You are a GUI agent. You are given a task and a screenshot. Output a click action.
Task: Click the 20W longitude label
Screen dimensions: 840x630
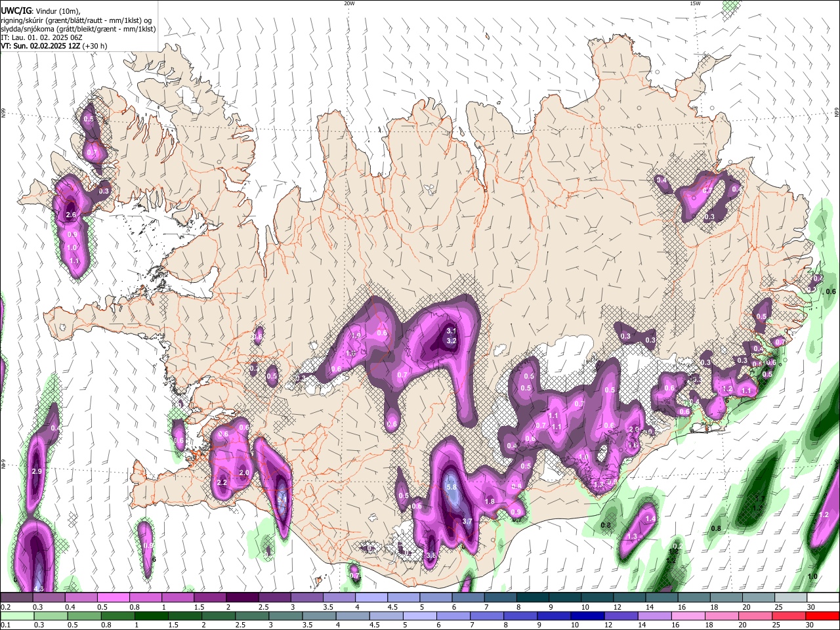pyautogui.click(x=349, y=3)
